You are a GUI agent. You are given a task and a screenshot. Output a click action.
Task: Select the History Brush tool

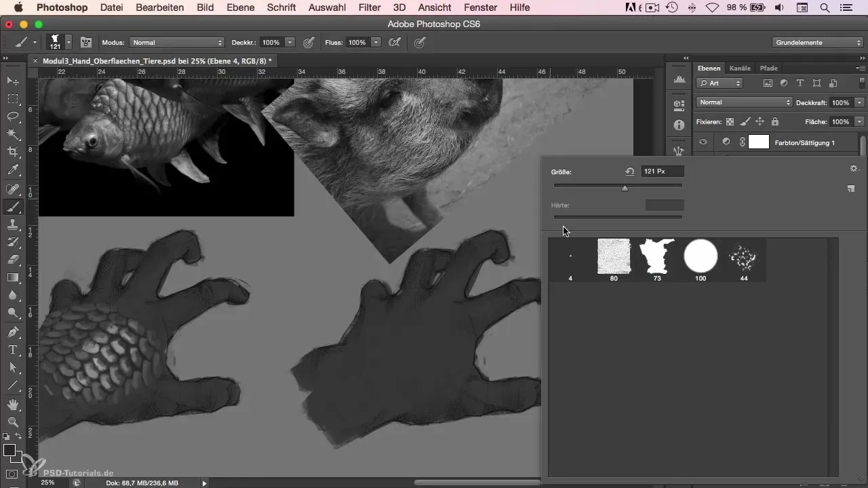tap(13, 242)
